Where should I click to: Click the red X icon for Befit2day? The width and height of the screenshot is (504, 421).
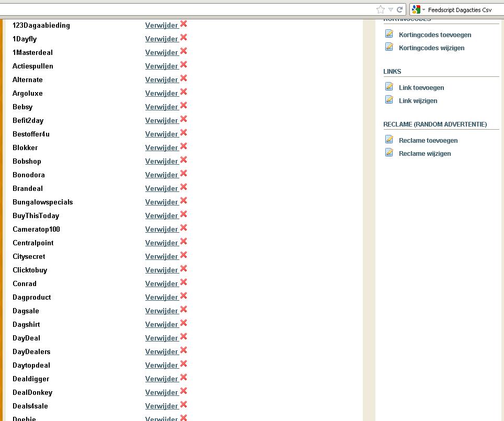(184, 119)
